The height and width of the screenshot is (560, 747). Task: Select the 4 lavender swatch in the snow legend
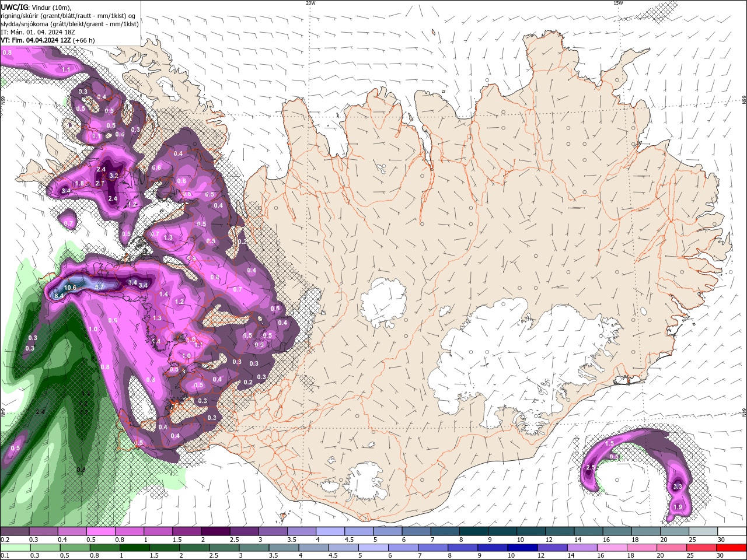pos(330,531)
